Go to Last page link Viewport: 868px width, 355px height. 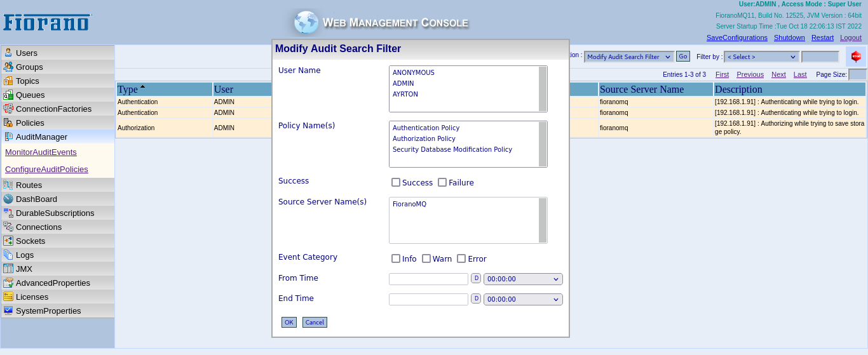(800, 74)
